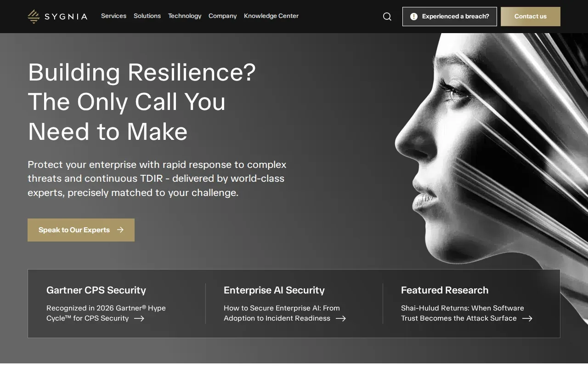Click Recognized in 2026 Gartner Hype Cycle link
The width and height of the screenshot is (588, 368).
[106, 313]
